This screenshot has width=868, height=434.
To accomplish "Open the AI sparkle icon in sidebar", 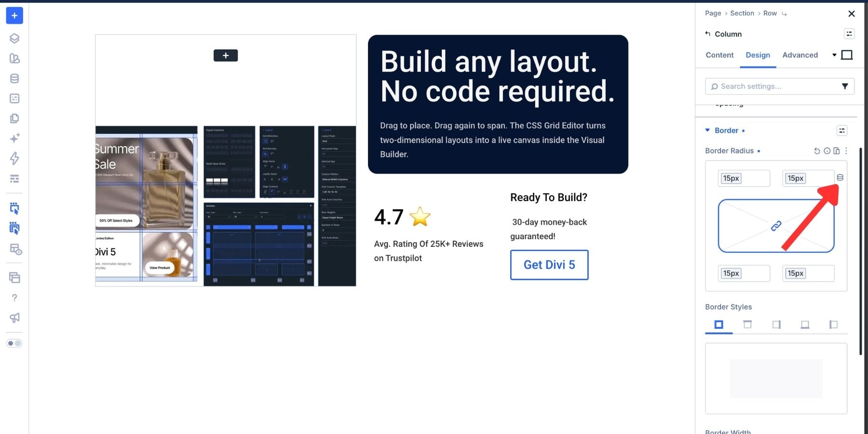I will [x=14, y=138].
